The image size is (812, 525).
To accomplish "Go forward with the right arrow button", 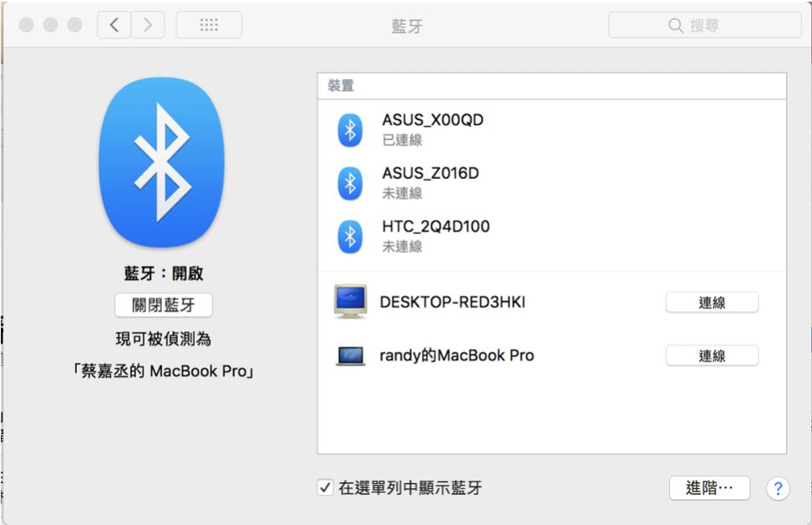I will pos(148,25).
